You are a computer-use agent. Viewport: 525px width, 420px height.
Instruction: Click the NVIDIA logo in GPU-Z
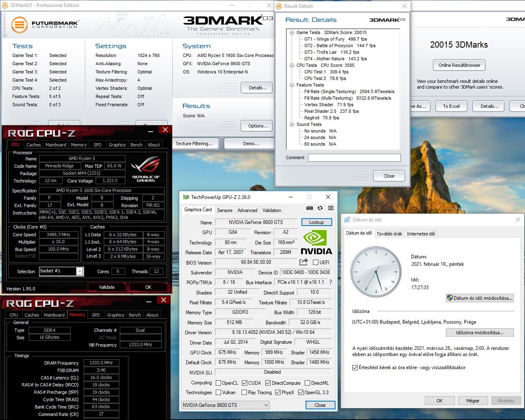click(x=316, y=242)
